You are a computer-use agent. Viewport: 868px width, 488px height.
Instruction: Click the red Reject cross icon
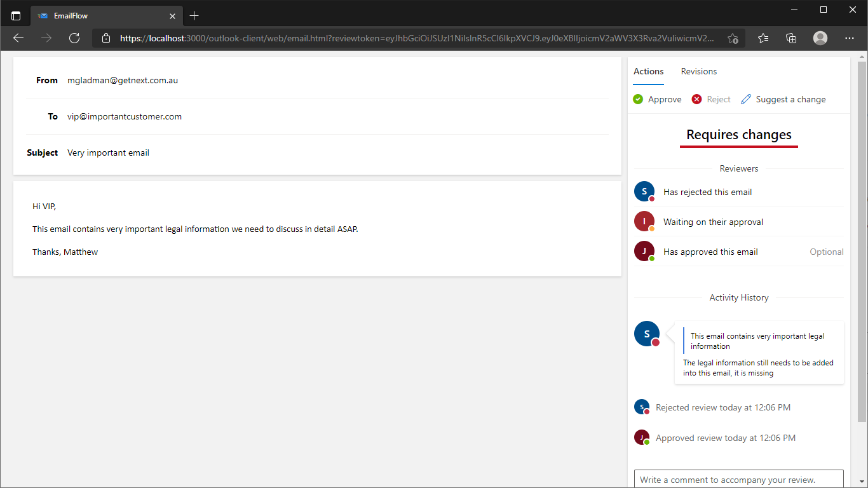pos(696,99)
